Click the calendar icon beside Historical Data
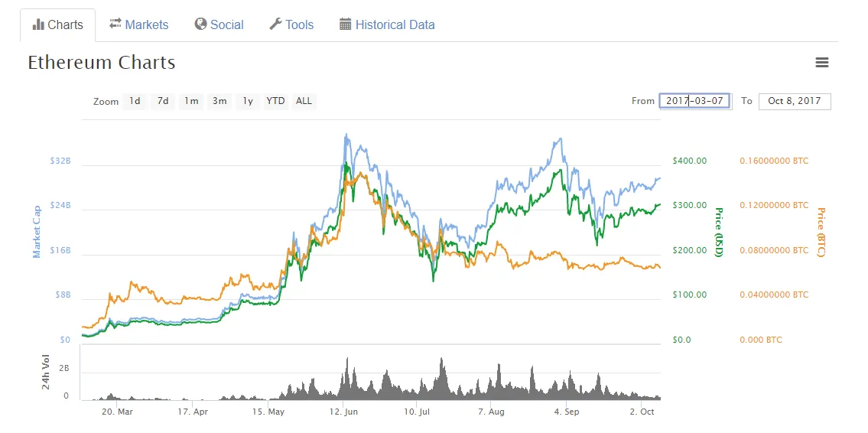The height and width of the screenshot is (433, 868). [x=346, y=24]
